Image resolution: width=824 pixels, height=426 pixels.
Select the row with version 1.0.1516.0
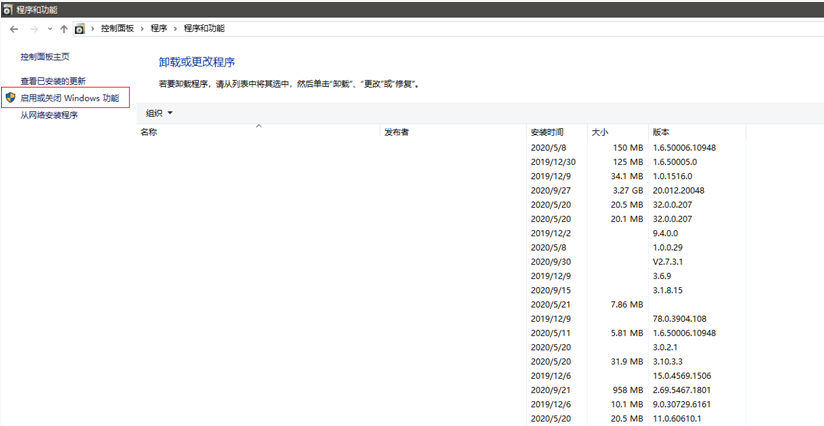[x=441, y=176]
